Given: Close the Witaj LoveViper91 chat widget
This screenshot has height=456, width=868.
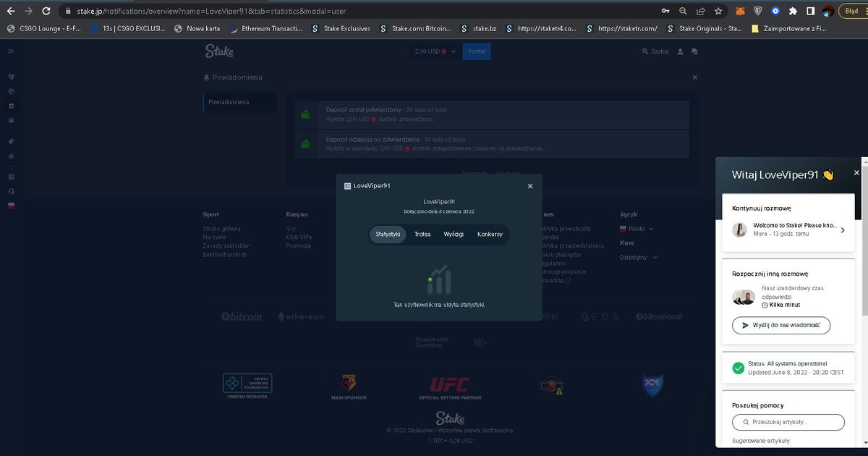Looking at the screenshot, I should [x=856, y=173].
